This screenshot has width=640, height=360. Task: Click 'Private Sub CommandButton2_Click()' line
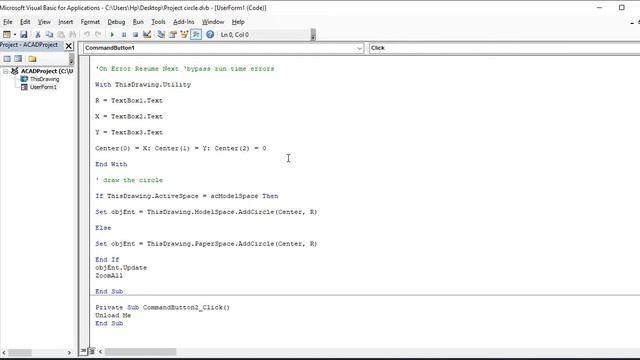tap(162, 307)
